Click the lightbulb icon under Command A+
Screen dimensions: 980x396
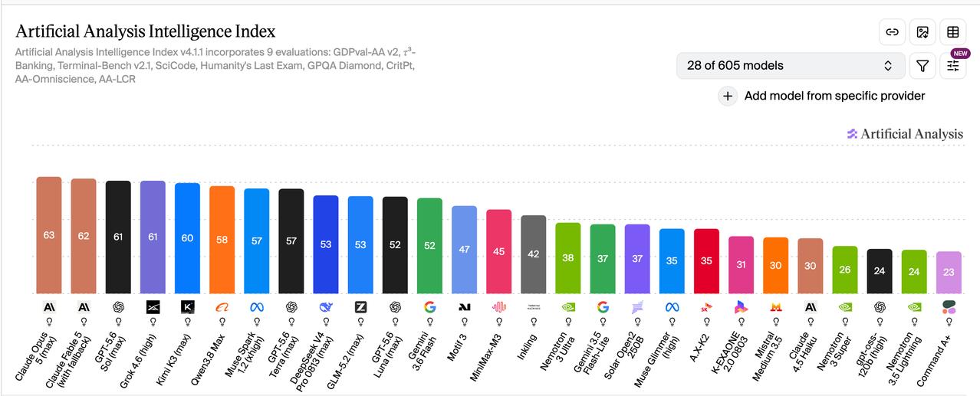(949, 322)
